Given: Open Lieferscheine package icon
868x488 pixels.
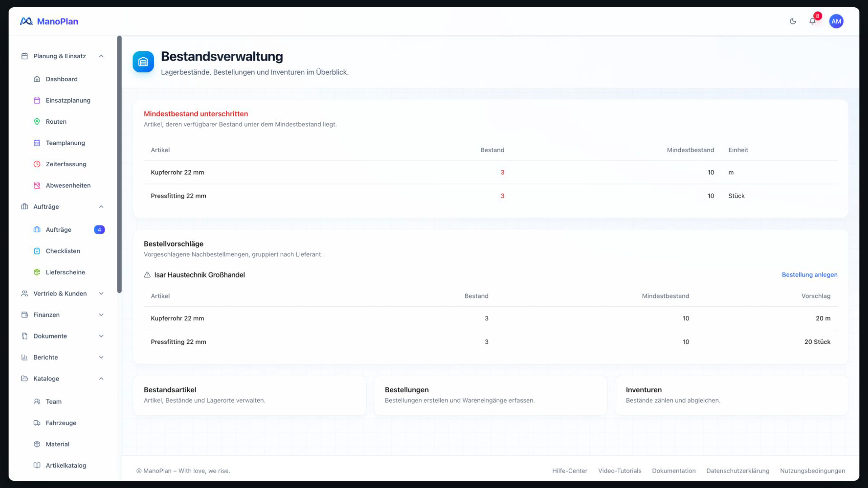Looking at the screenshot, I should (x=37, y=272).
